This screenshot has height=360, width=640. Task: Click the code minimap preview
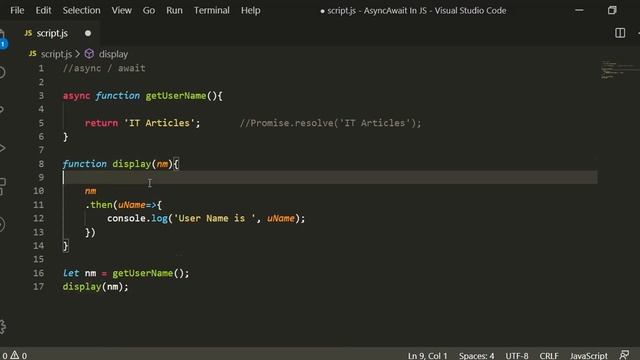click(x=619, y=70)
